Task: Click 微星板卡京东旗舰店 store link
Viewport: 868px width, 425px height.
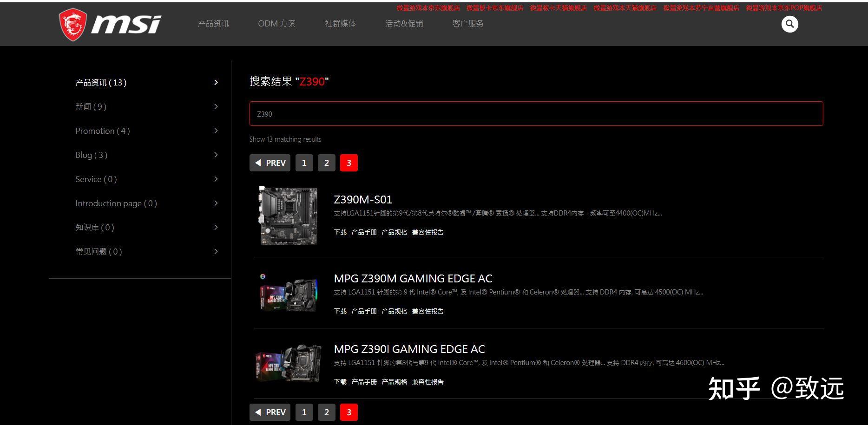Action: coord(494,8)
